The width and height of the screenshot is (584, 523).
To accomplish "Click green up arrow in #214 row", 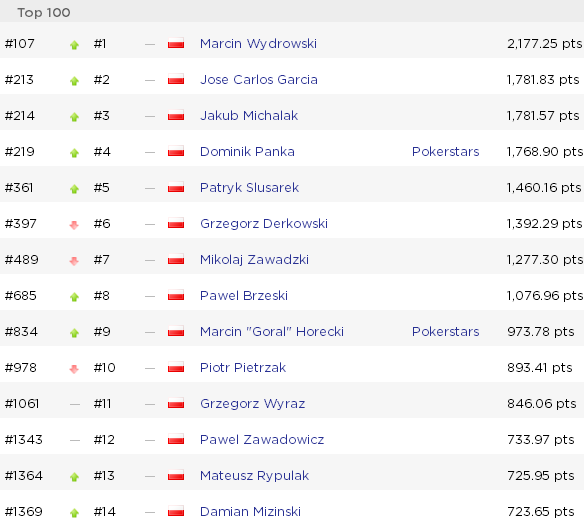I will click(x=74, y=117).
